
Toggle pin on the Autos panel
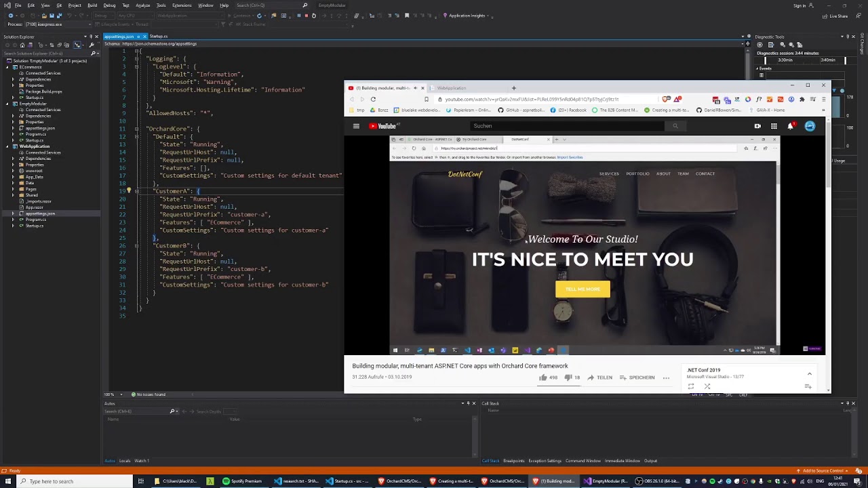[469, 403]
